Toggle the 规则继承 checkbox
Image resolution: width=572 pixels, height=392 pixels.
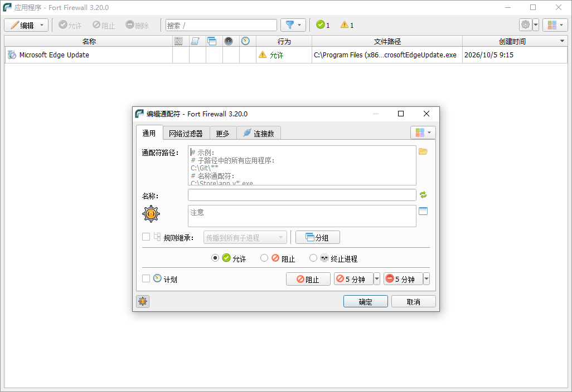coord(146,237)
